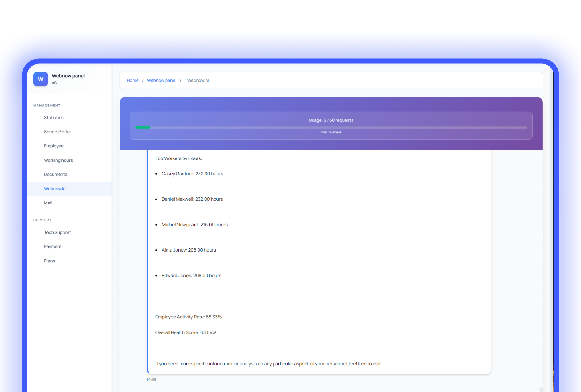
Task: Click the AS account initials label
Action: pos(54,83)
